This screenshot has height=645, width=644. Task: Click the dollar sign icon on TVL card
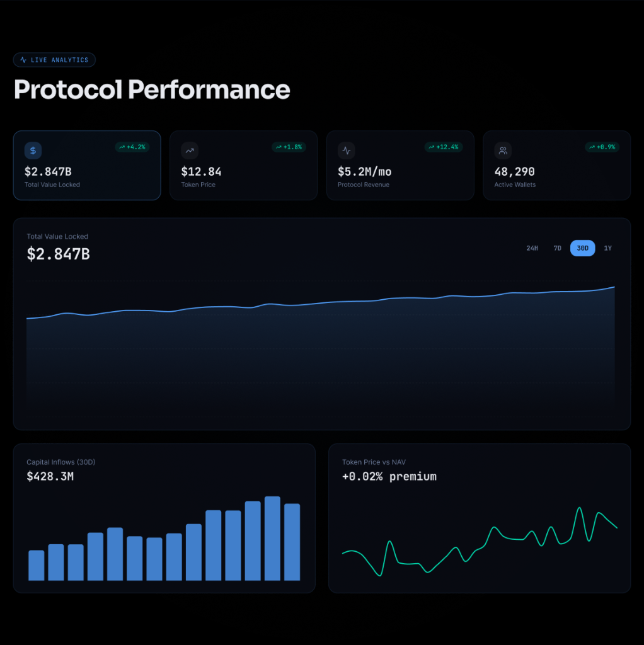coord(33,151)
